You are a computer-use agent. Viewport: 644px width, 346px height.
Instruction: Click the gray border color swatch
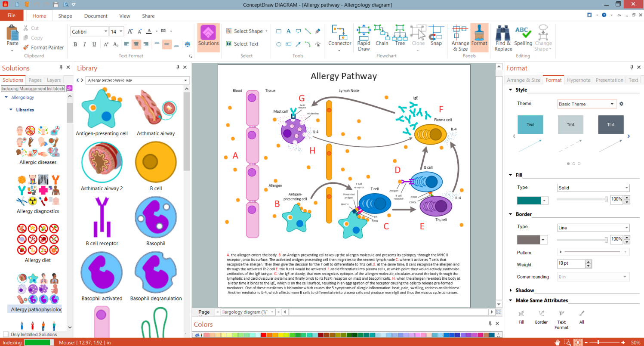pyautogui.click(x=529, y=240)
